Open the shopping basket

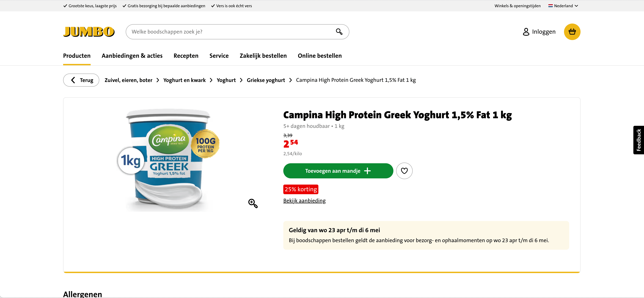pos(572,32)
